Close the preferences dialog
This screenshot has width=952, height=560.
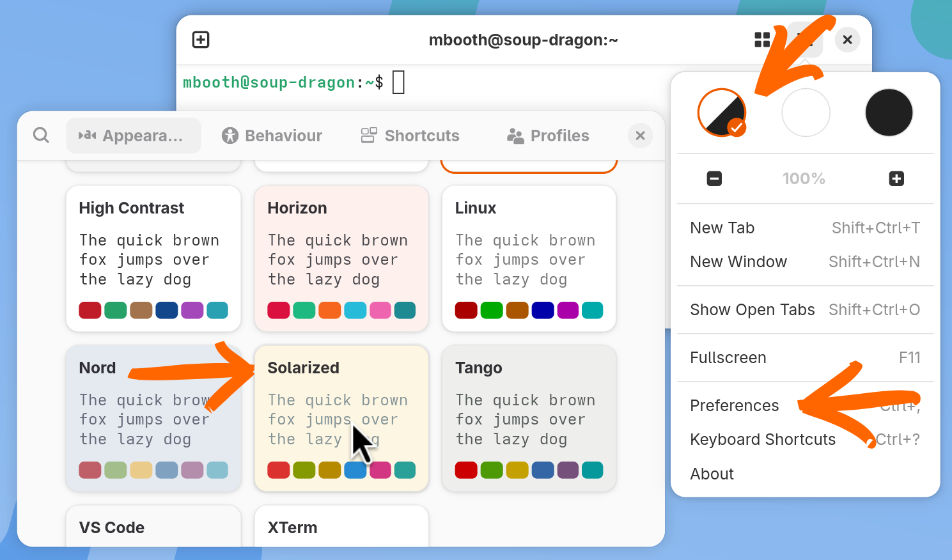click(640, 135)
